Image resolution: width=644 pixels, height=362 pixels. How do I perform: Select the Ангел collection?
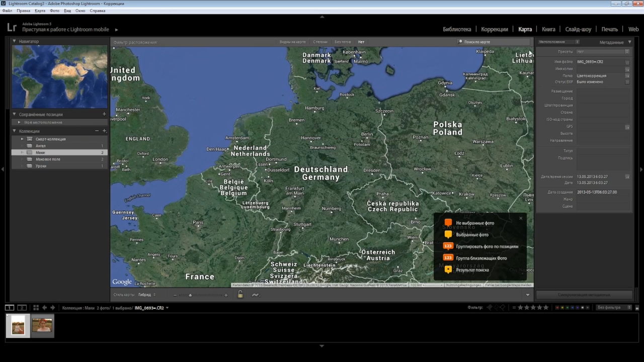(59, 146)
